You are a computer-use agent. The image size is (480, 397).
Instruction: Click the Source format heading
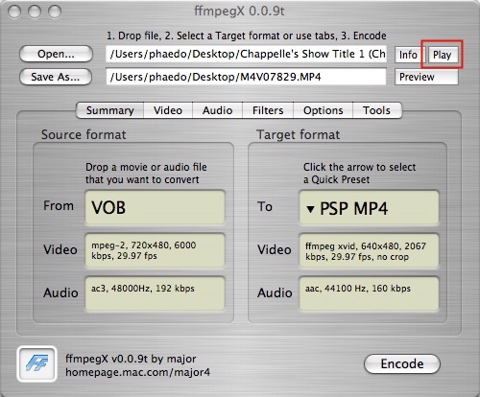pos(84,135)
